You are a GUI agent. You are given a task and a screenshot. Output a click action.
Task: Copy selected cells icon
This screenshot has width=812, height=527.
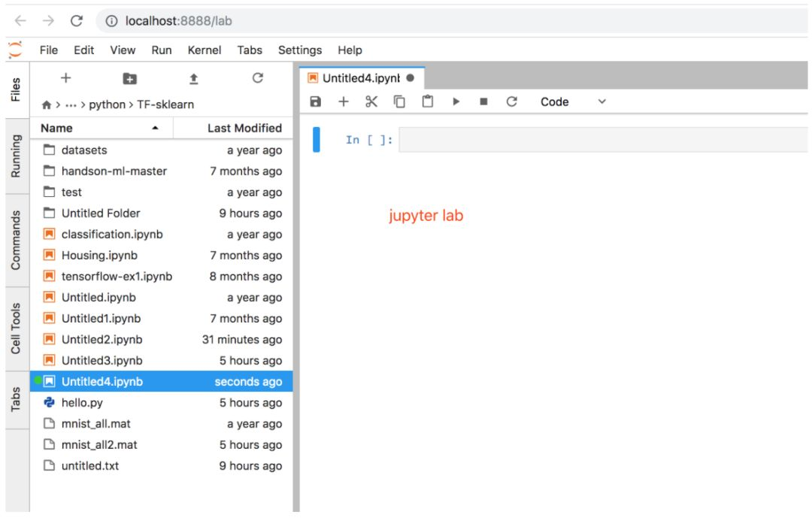399,101
